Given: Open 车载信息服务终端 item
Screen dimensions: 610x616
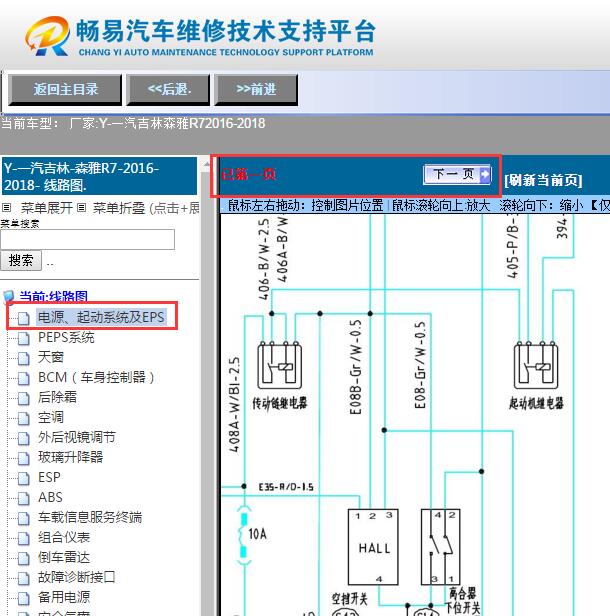Looking at the screenshot, I should (90, 517).
